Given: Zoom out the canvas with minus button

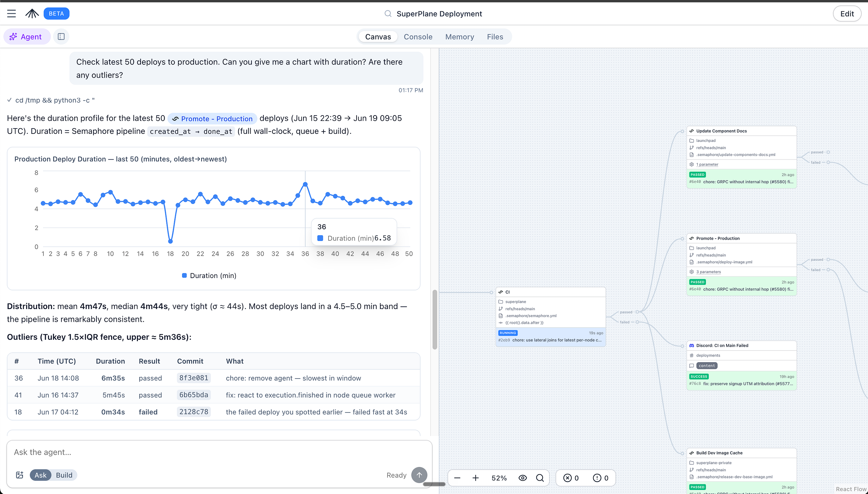Looking at the screenshot, I should click(457, 478).
